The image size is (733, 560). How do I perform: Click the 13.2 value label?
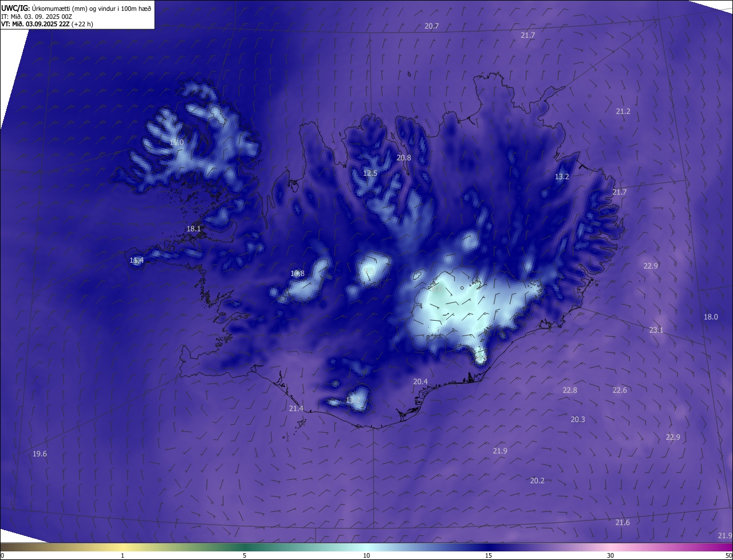[x=562, y=177]
